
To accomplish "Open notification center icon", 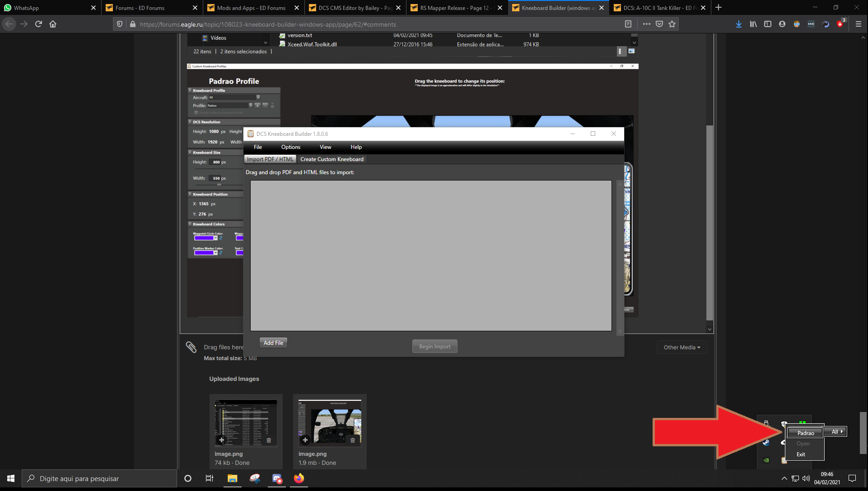I will point(852,479).
